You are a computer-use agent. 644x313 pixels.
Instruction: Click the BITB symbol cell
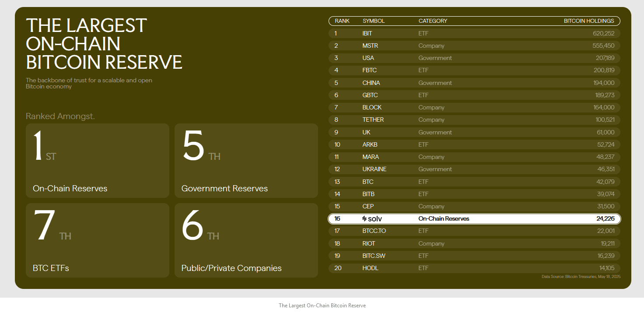click(368, 194)
